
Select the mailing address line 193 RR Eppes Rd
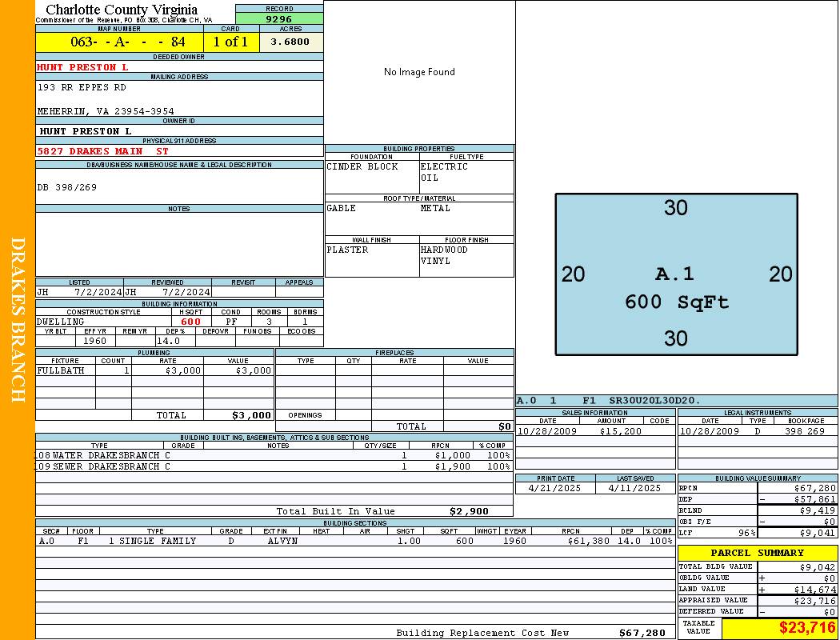[x=82, y=87]
